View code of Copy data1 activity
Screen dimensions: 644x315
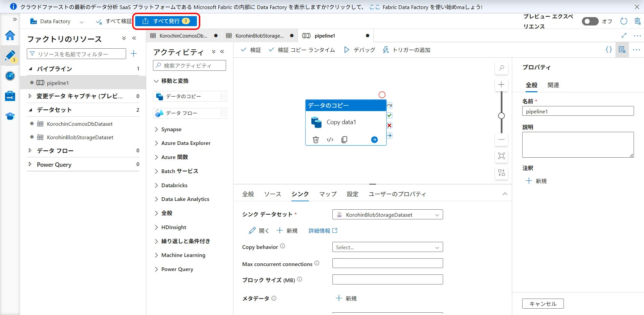tap(330, 140)
